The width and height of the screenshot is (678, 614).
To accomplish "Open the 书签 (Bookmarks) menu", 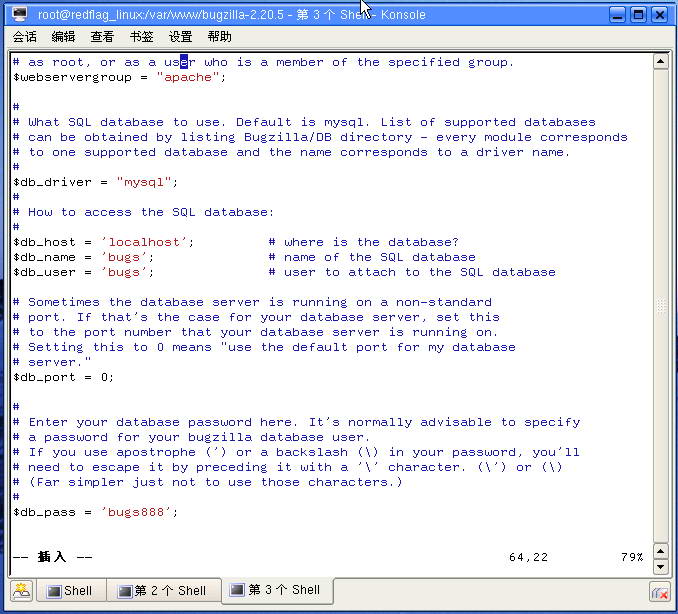I will (141, 37).
